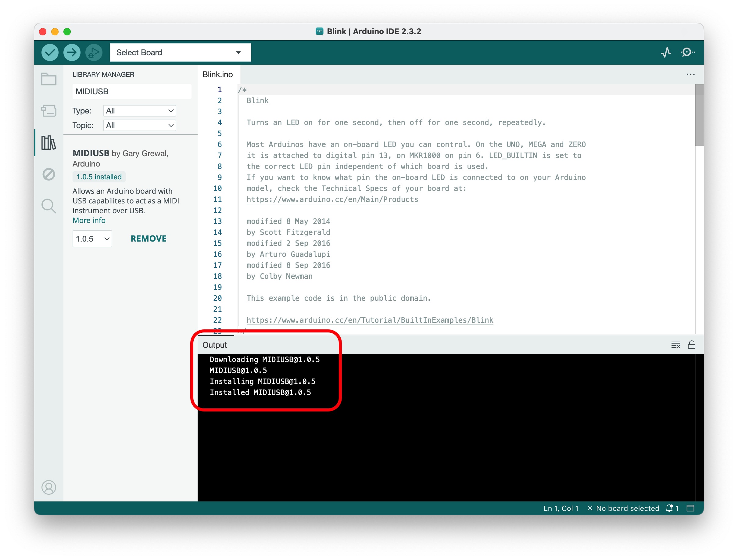
Task: Open the Serial Monitor
Action: pyautogui.click(x=687, y=52)
